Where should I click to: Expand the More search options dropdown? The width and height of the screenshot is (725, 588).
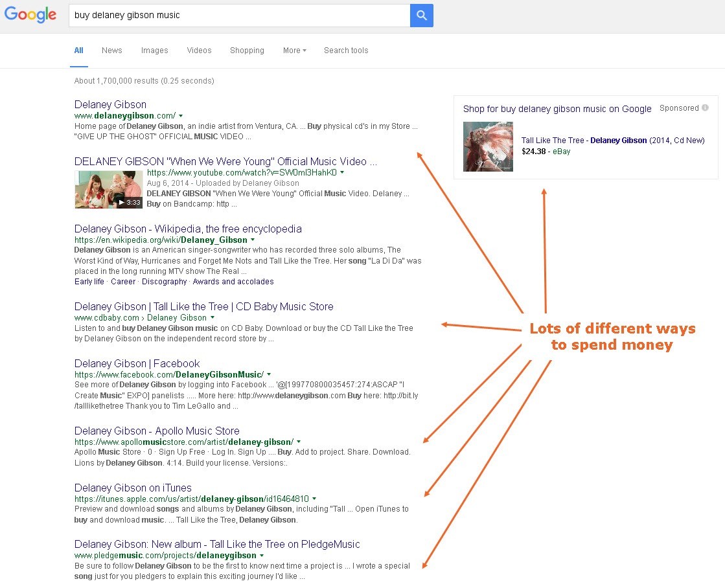pos(294,51)
